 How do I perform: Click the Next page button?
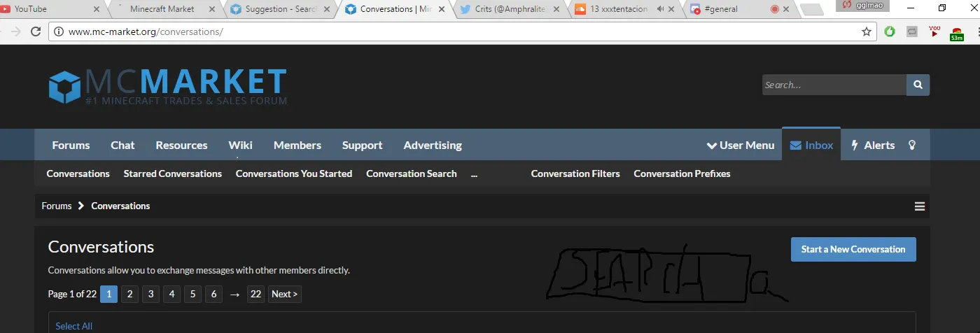[x=285, y=294]
